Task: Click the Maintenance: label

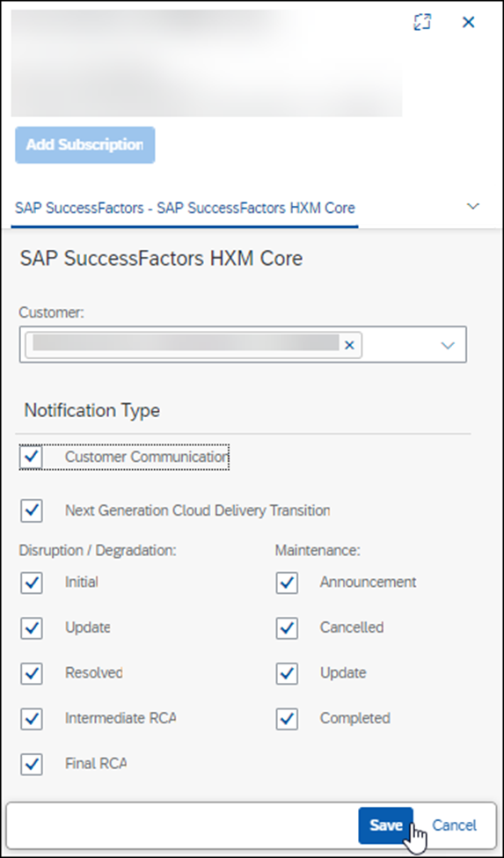Action: (x=318, y=550)
